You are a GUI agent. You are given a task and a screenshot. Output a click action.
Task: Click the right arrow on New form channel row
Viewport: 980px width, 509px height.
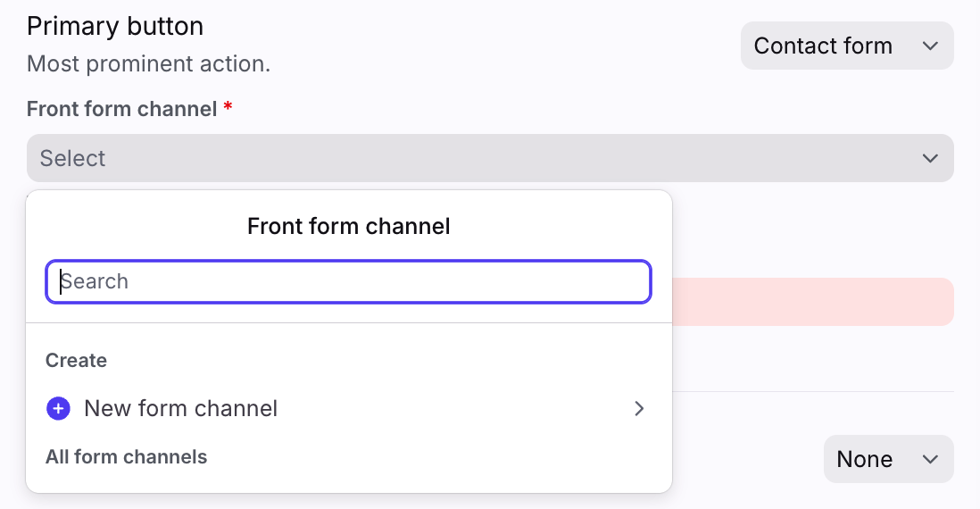tap(639, 409)
